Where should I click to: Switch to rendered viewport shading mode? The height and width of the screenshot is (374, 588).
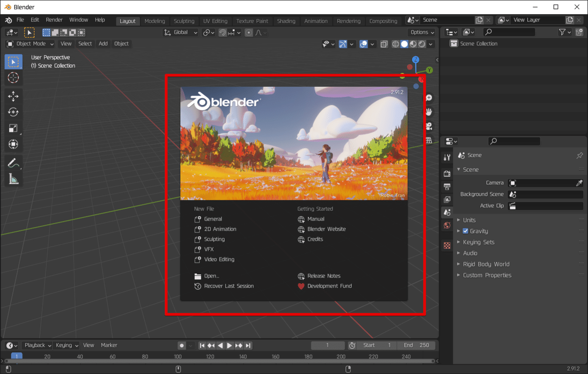pyautogui.click(x=422, y=44)
